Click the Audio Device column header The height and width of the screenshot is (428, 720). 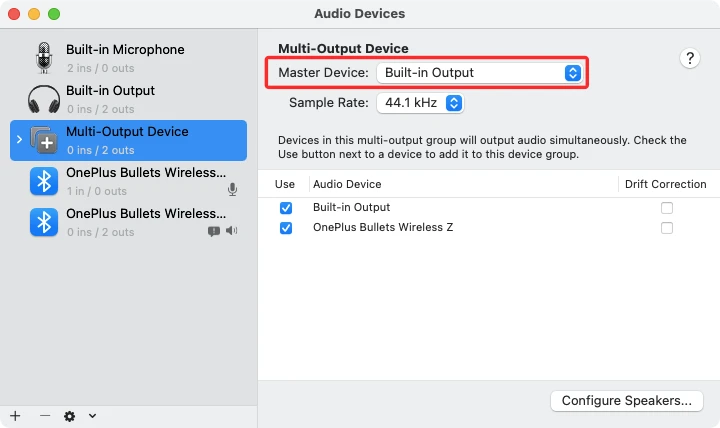347,184
